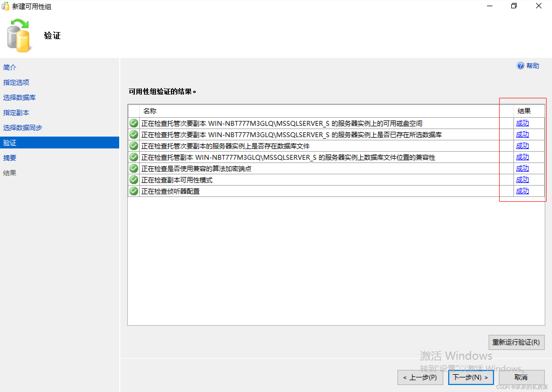Click the green check icon for 副本可用性模式 row
552x392 pixels.
(x=134, y=180)
